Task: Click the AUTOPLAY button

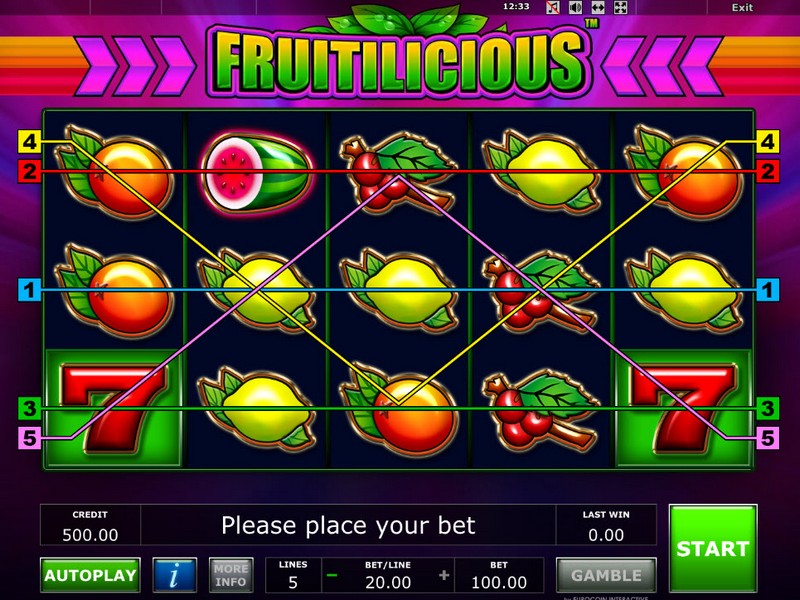Action: click(x=90, y=575)
